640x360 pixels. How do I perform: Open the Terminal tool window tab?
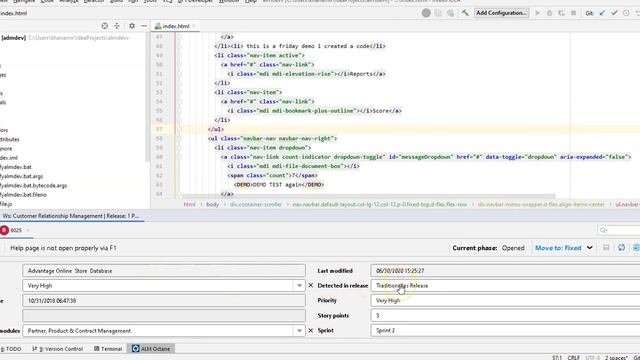click(108, 349)
